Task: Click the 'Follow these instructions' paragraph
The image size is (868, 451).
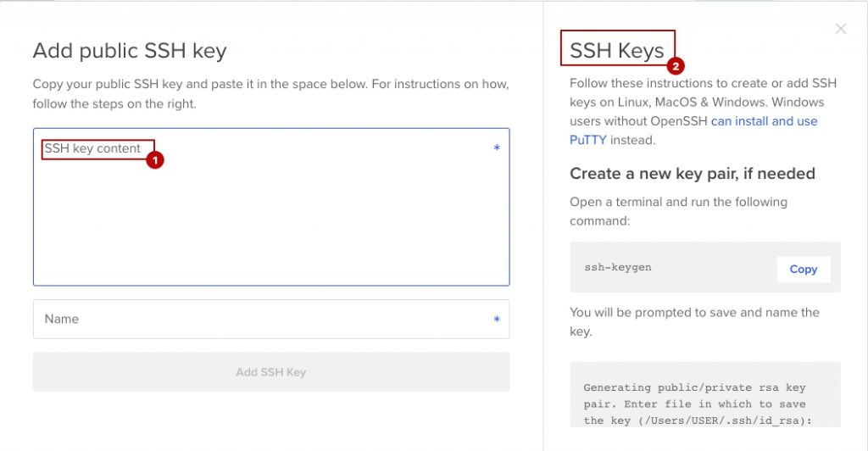Action: (703, 111)
